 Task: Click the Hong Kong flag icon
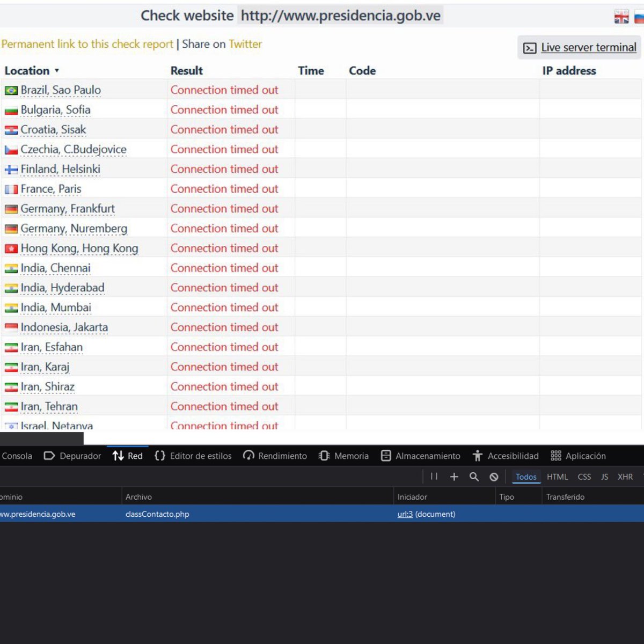pos(11,249)
